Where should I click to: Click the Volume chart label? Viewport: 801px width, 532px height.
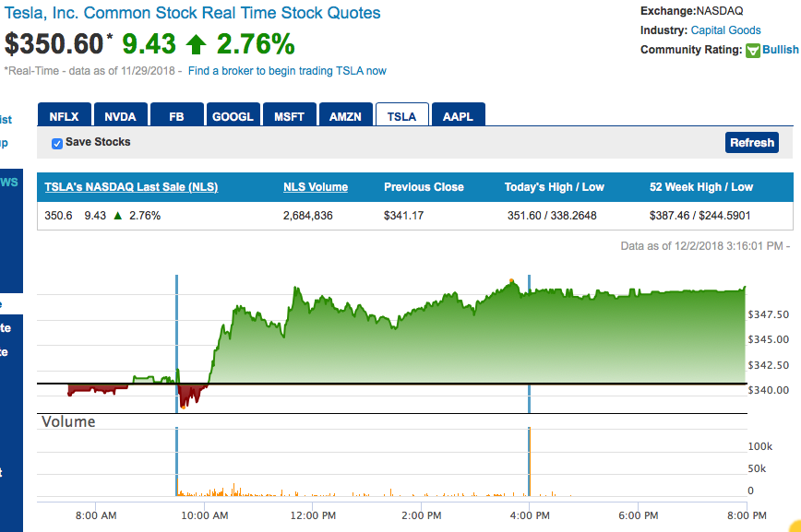[x=68, y=421]
